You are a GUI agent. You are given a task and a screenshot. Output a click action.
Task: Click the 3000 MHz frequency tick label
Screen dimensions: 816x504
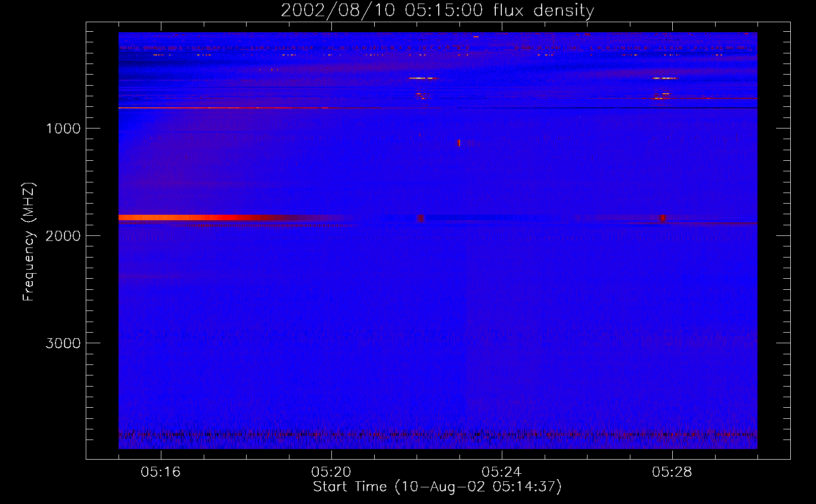[x=63, y=343]
